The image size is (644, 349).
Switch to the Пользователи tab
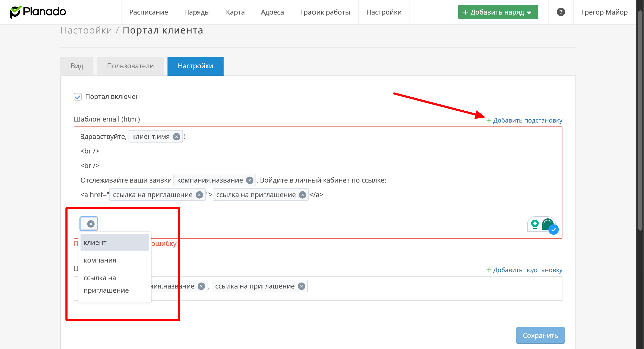pyautogui.click(x=130, y=66)
